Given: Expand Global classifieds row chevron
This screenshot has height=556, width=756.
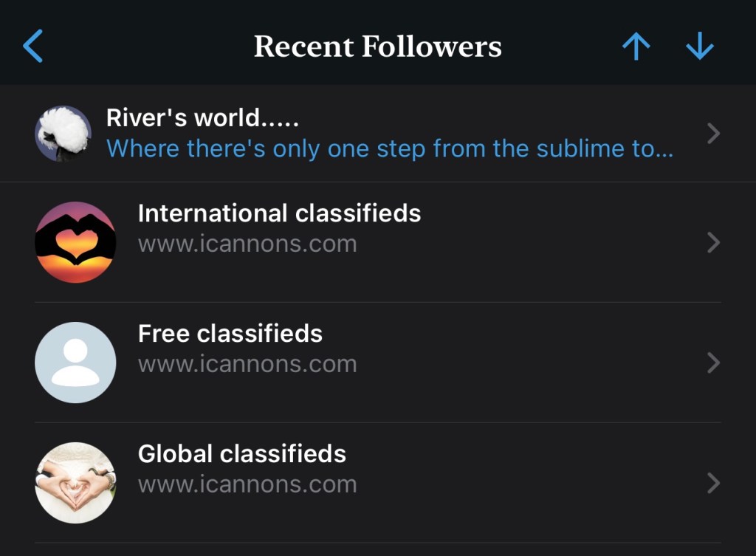Looking at the screenshot, I should (x=713, y=483).
